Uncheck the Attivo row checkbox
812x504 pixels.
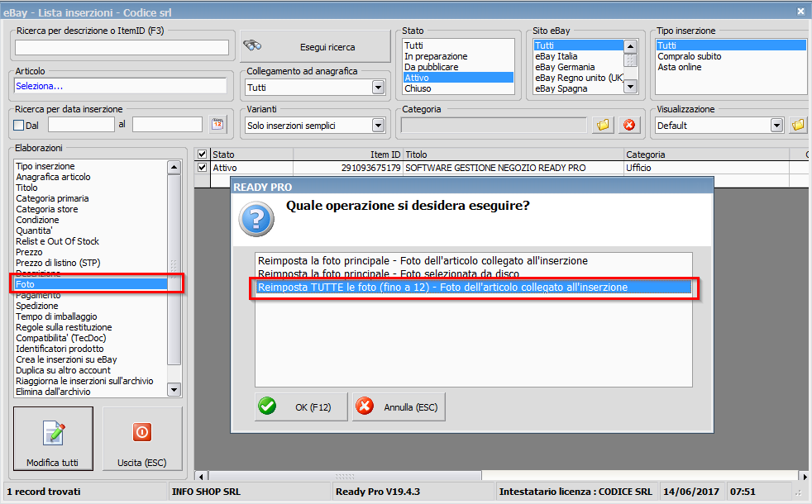pos(203,167)
